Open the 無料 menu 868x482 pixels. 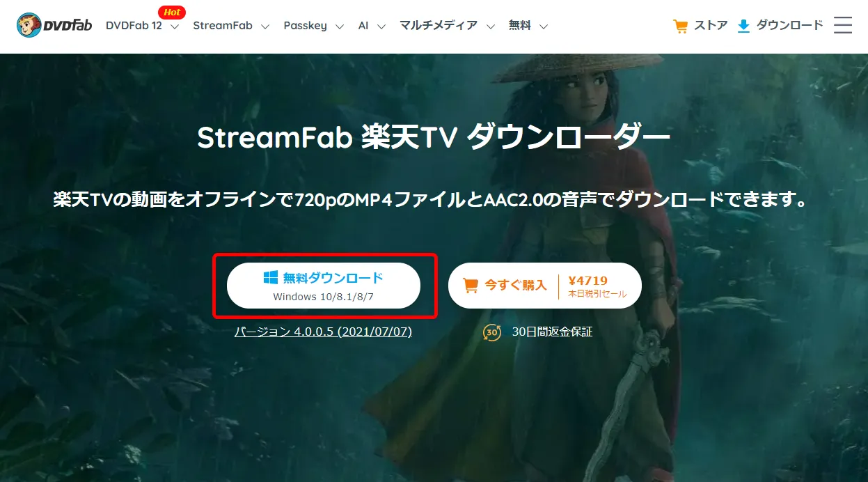point(520,26)
